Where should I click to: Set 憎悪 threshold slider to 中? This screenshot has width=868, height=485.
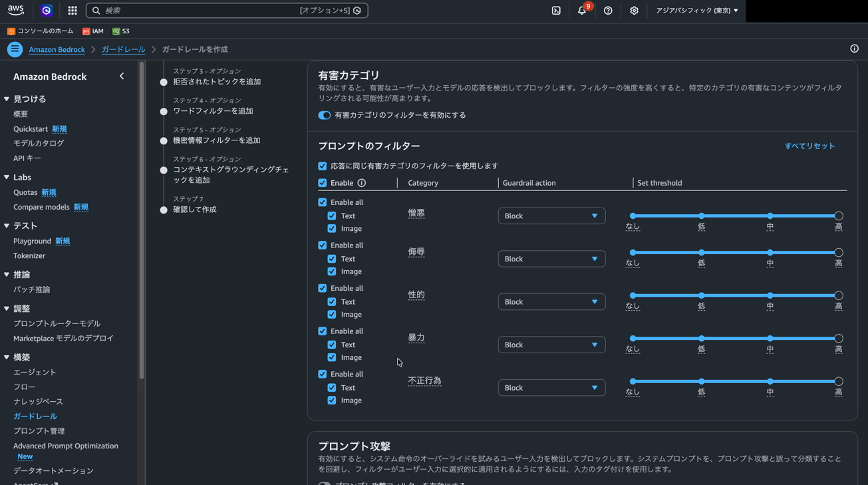coord(770,216)
